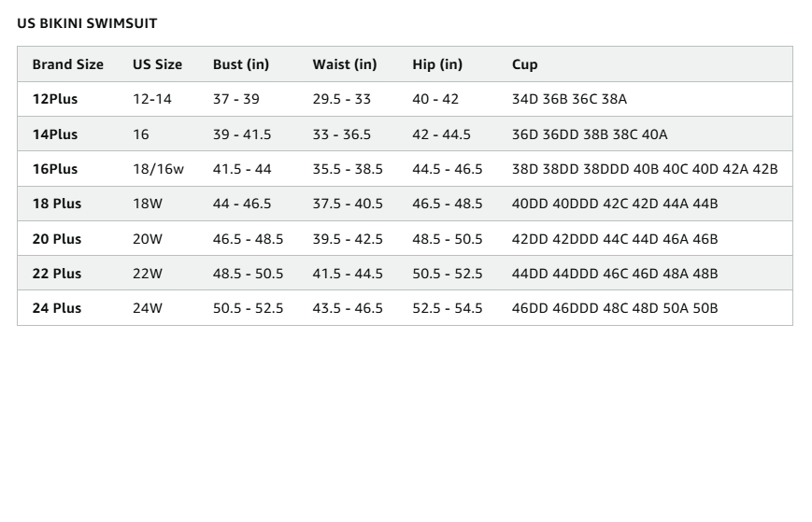Click the US BIKINI SWIMSUIT heading

(87, 23)
